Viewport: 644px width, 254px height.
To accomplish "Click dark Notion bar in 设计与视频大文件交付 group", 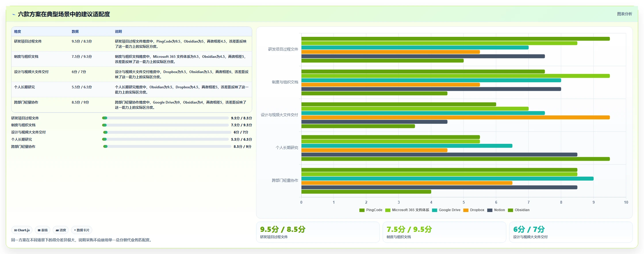I will coord(374,122).
